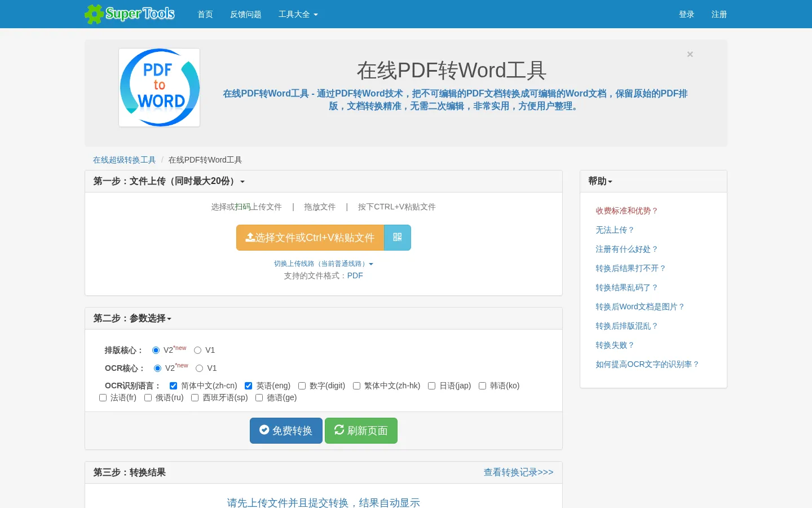Open help link 转换后Word文档是图片？
The image size is (812, 508).
pos(640,306)
